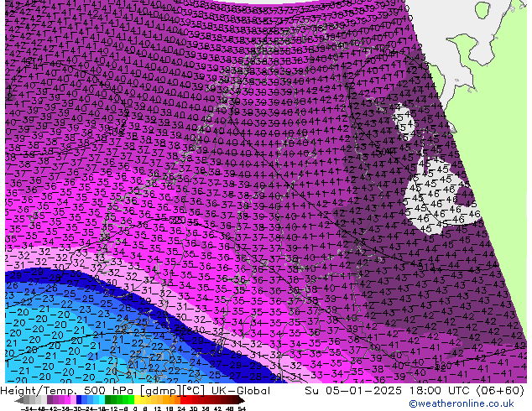Click the yellow 0 °C legend swatch
The width and height of the screenshot is (532, 411).
[137, 400]
